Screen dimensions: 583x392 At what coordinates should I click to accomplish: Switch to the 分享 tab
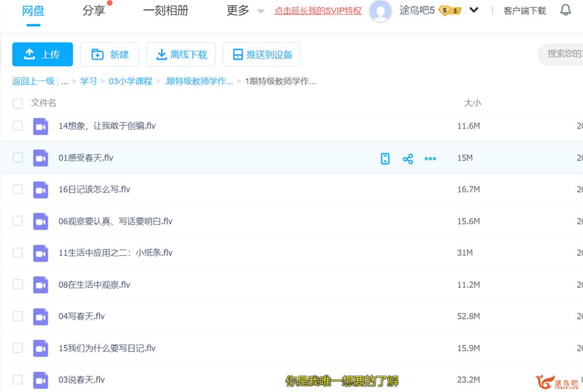point(94,10)
